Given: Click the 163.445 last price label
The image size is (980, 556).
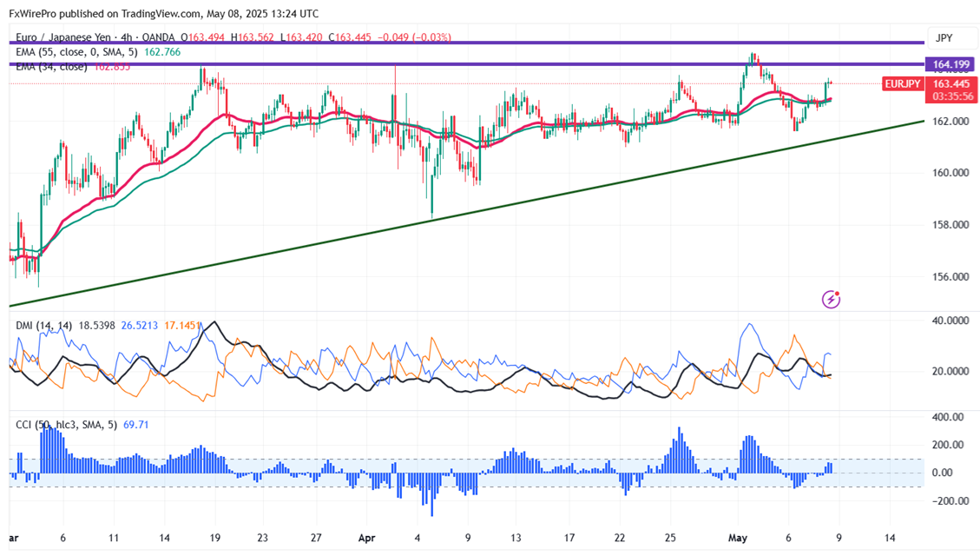Looking at the screenshot, I should [x=951, y=83].
